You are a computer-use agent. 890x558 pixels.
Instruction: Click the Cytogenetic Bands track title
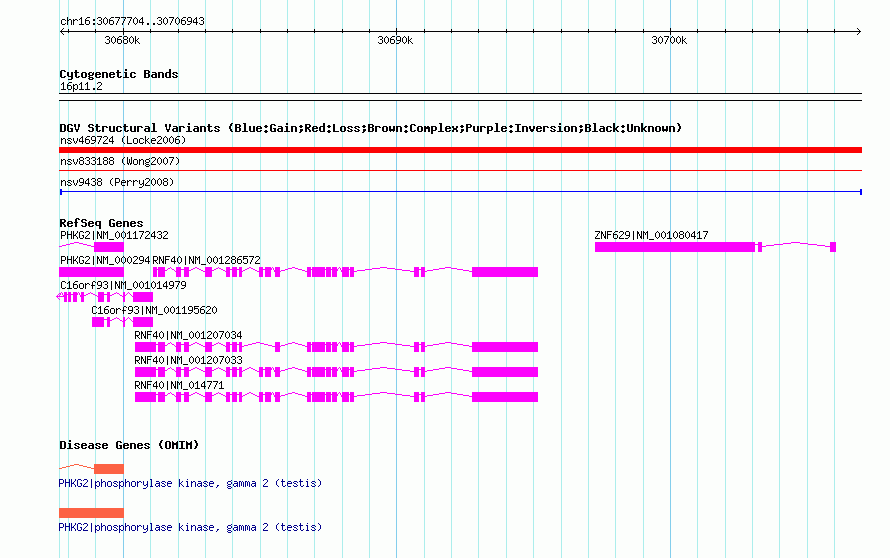[119, 74]
